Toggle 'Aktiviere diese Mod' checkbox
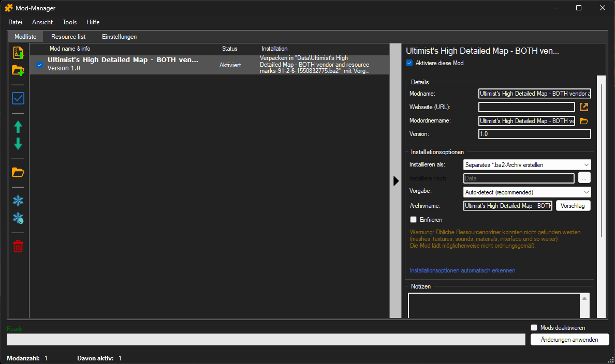 pos(409,63)
